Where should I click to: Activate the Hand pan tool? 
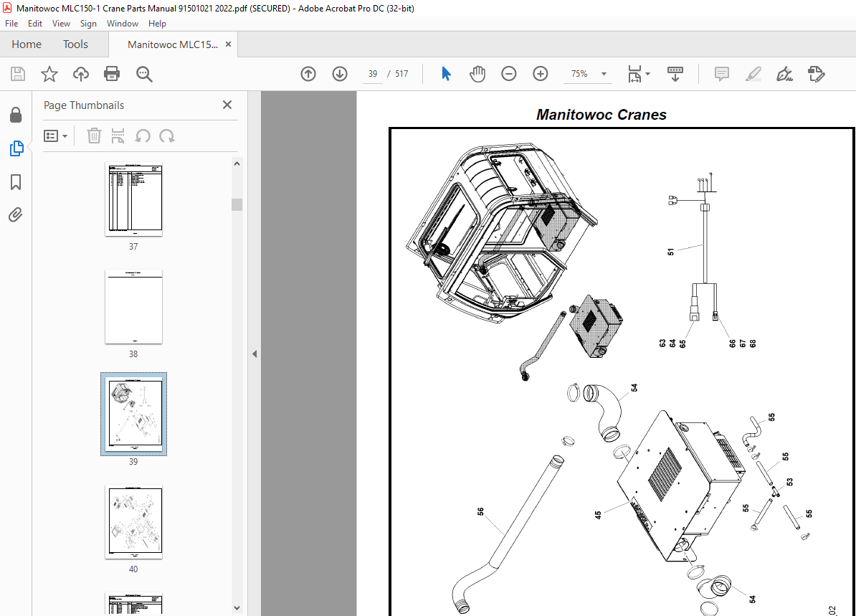[x=477, y=74]
